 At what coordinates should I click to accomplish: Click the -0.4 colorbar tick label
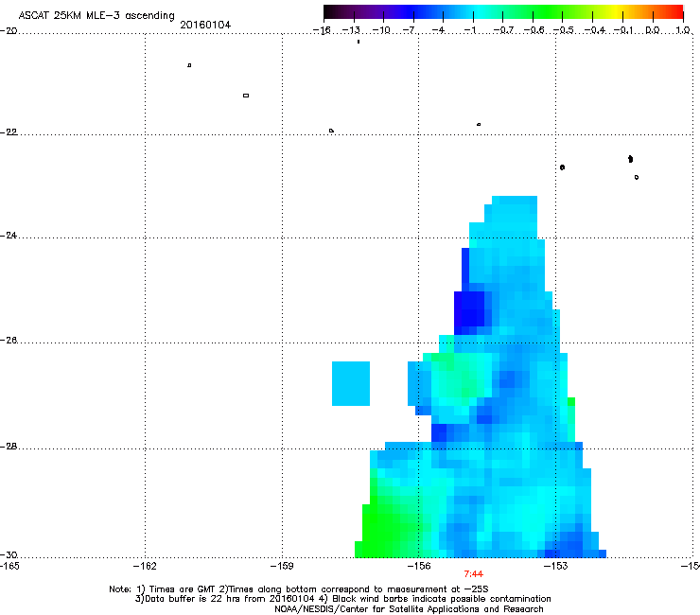click(594, 30)
